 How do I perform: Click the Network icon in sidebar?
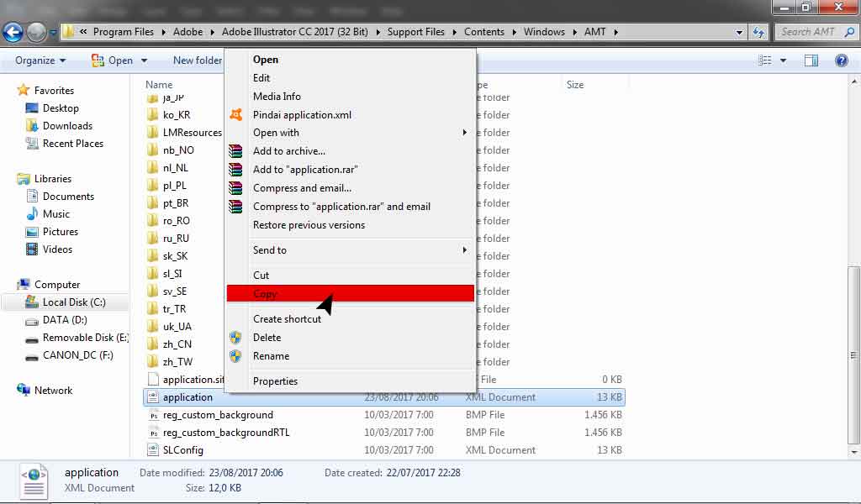point(23,390)
